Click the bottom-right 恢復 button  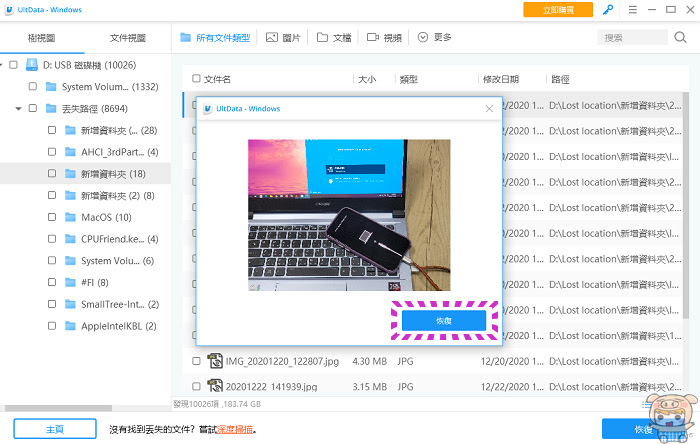coord(643,429)
